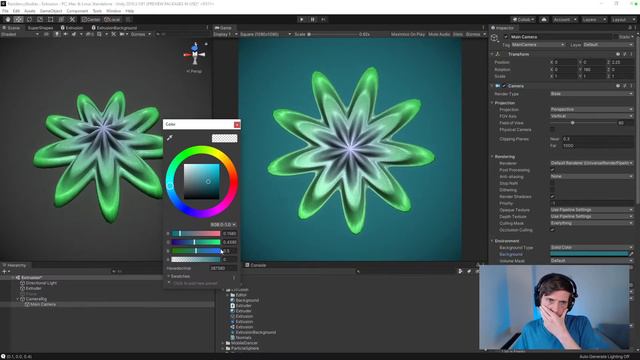Screen dimensions: 640x360
Task: Toggle pivot mode Center button
Action: click(x=91, y=19)
